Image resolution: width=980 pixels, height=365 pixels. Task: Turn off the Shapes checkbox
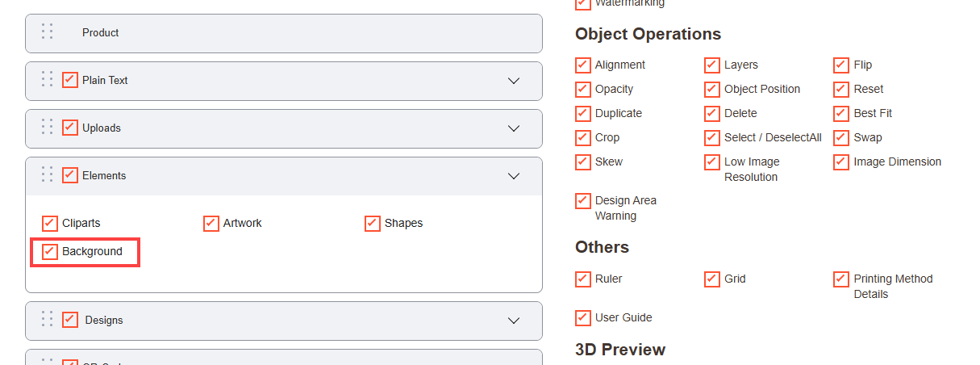coord(373,224)
